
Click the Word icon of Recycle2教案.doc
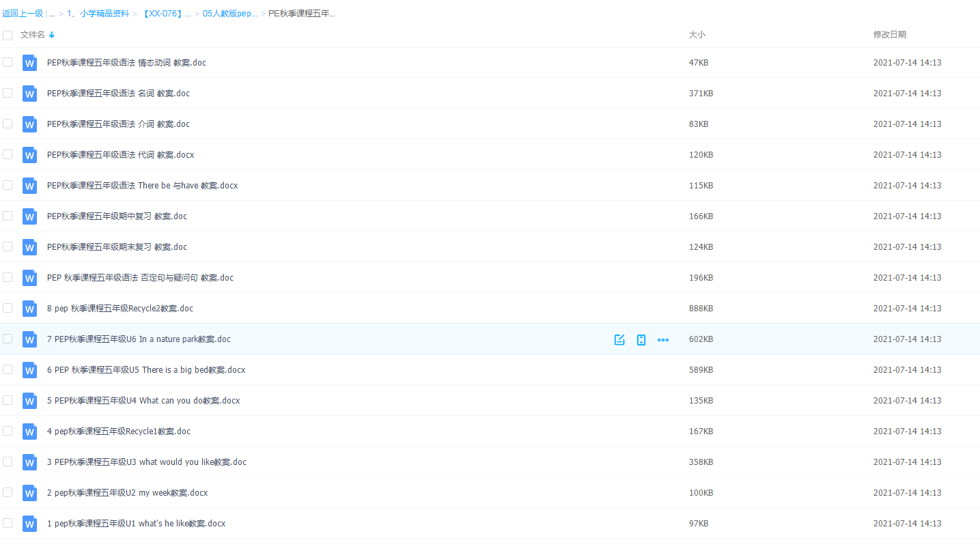pos(29,309)
